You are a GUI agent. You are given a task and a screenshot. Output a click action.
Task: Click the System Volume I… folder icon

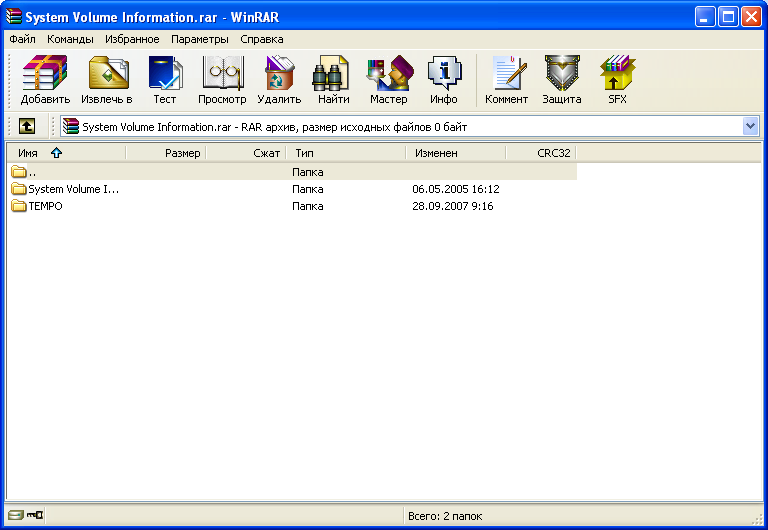coord(19,189)
